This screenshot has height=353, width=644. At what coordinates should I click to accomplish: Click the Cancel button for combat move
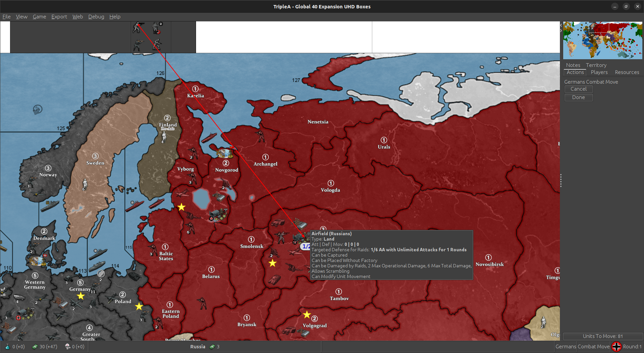[x=579, y=89]
